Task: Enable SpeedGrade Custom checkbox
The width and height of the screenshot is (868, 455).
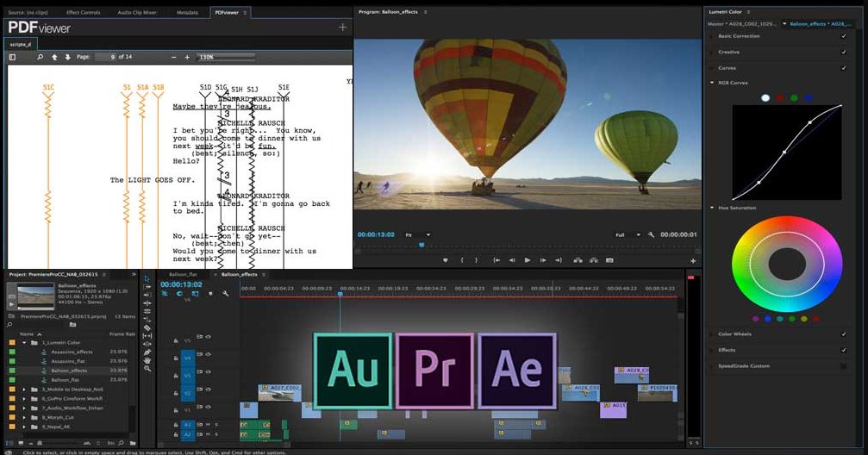Action: 843,366
